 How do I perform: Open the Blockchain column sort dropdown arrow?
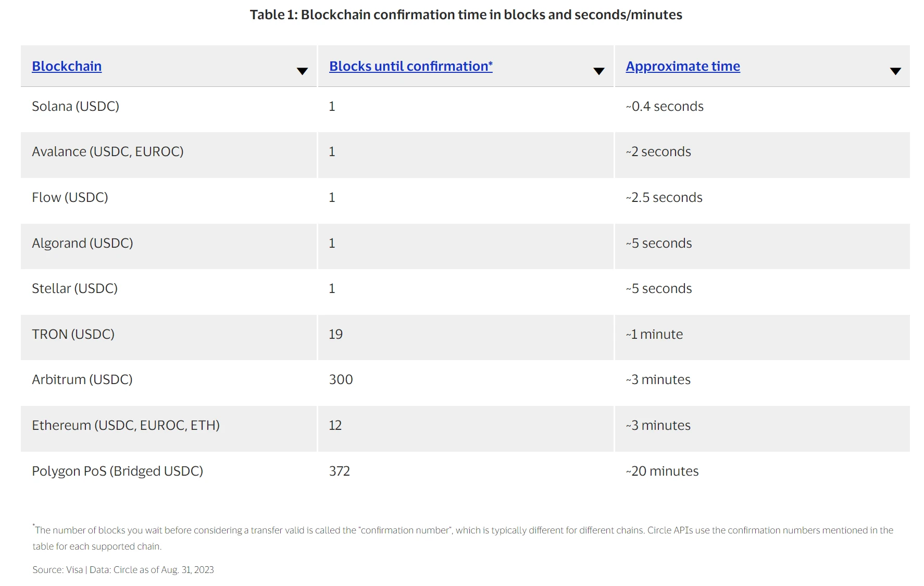[302, 71]
